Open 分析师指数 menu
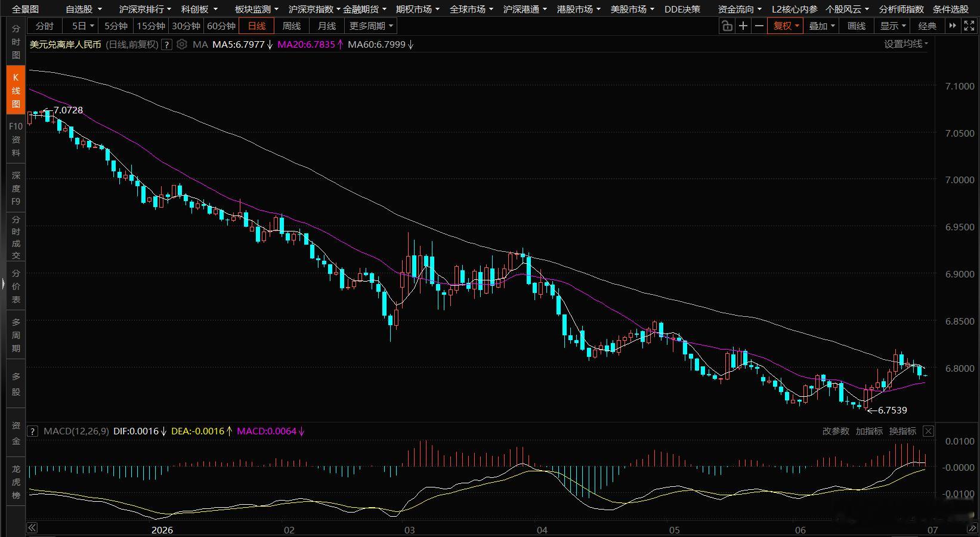 (x=901, y=9)
